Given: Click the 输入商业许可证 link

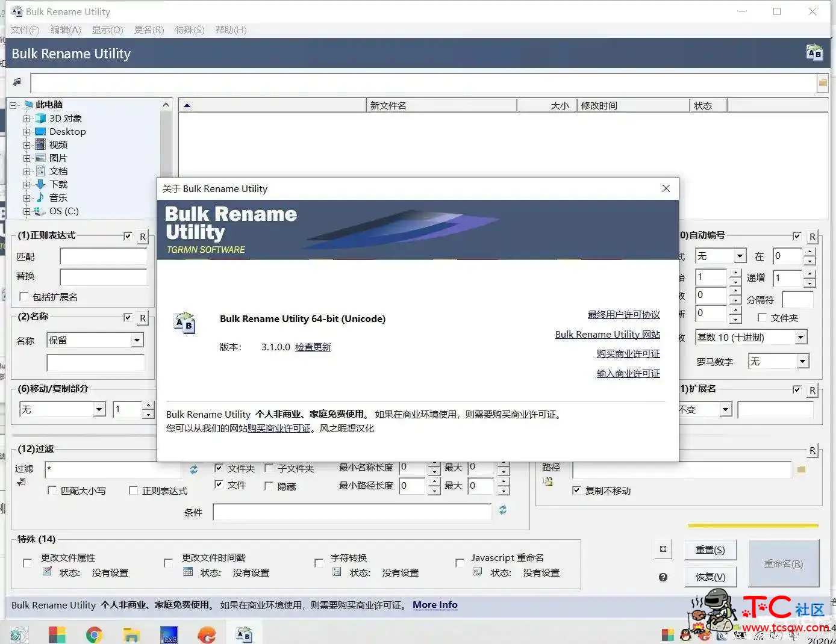Looking at the screenshot, I should (628, 374).
